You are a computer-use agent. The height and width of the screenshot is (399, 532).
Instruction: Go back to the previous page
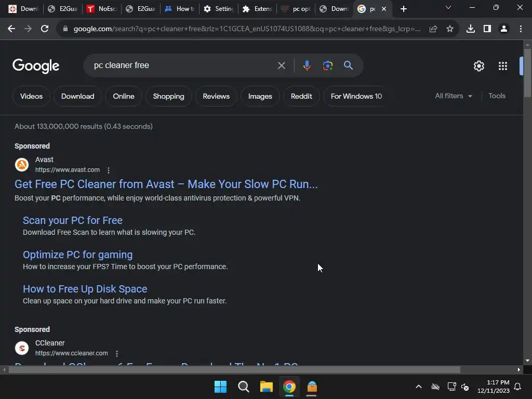11,29
